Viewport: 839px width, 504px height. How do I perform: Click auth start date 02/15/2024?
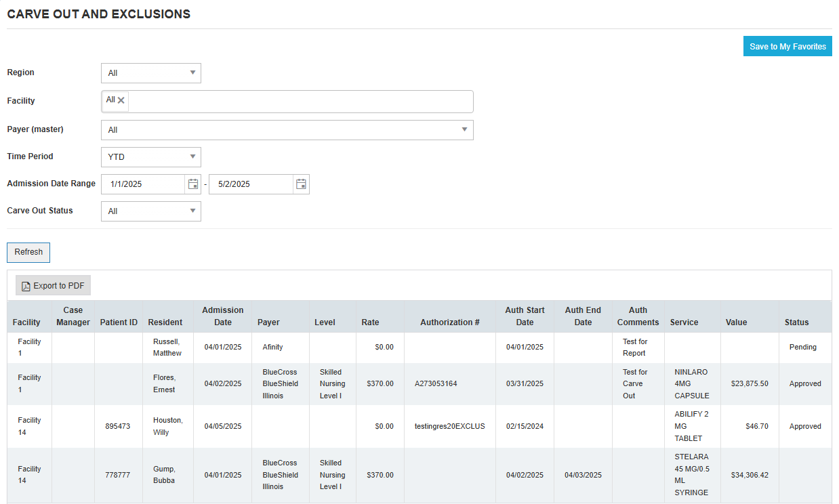tap(525, 427)
